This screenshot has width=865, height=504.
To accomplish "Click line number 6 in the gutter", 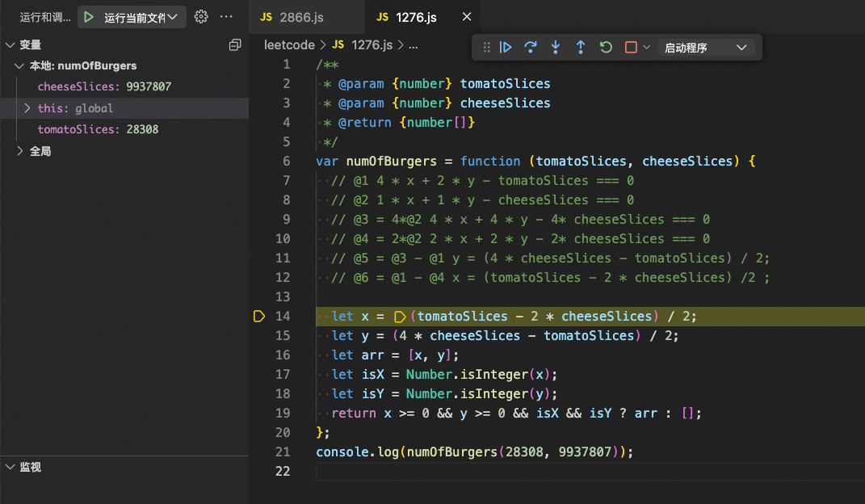I will click(286, 161).
